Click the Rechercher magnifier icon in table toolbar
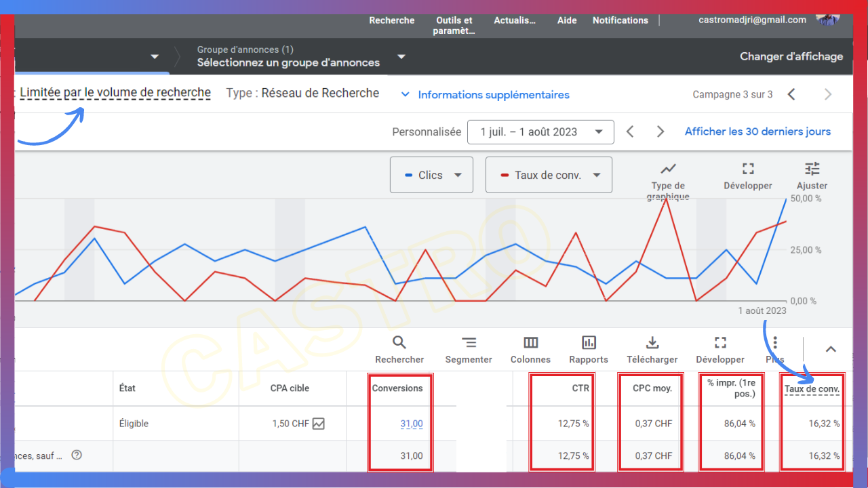Screen dimensions: 868x488 point(399,343)
